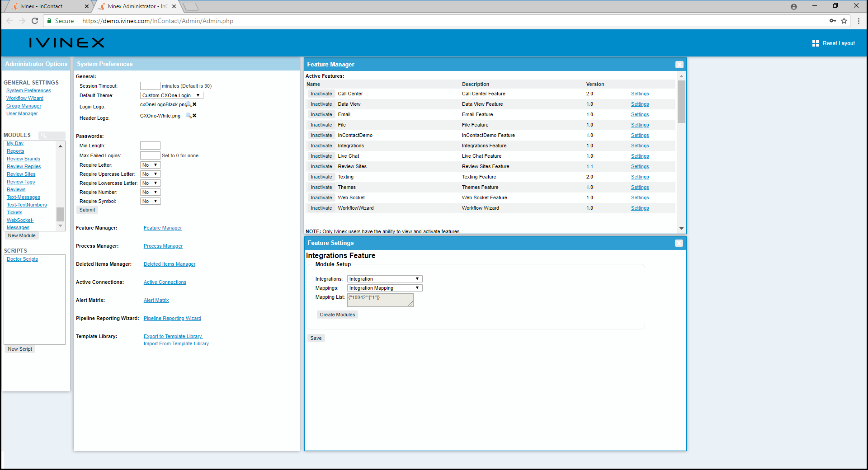The image size is (868, 470).
Task: Open the Chrome three-dot menu
Action: [859, 21]
